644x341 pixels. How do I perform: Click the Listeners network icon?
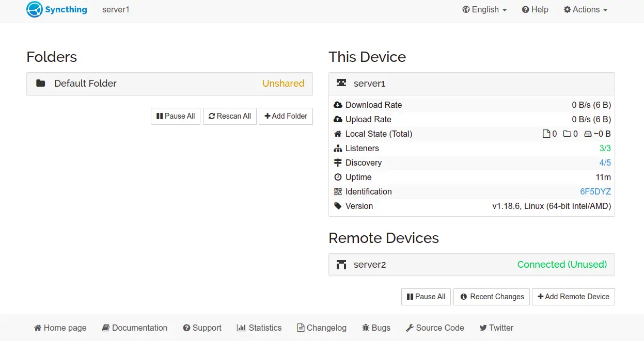click(x=338, y=148)
